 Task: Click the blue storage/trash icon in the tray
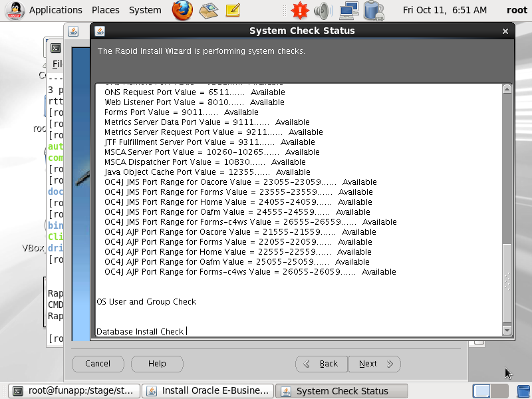click(x=372, y=10)
